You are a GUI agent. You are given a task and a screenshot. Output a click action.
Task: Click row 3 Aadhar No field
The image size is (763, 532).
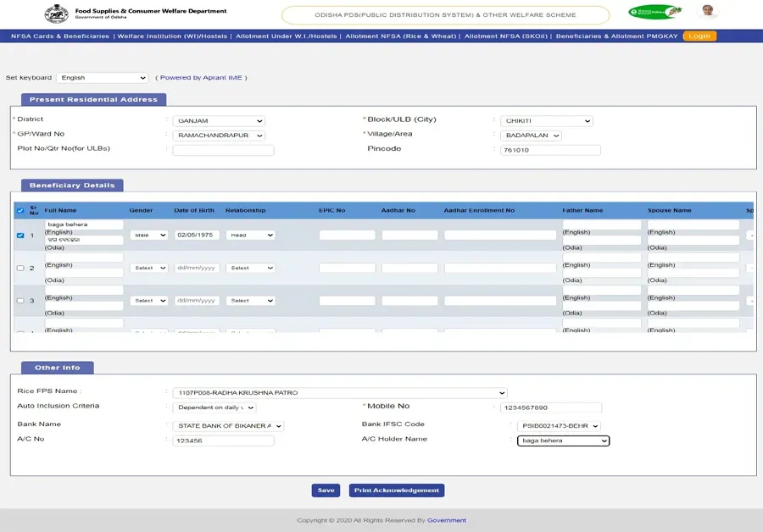click(x=409, y=301)
